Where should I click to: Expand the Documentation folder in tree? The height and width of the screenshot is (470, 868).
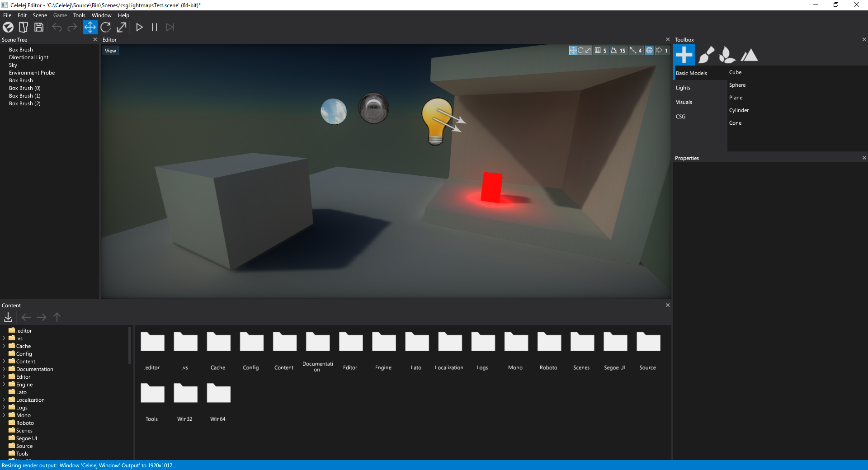click(4, 369)
